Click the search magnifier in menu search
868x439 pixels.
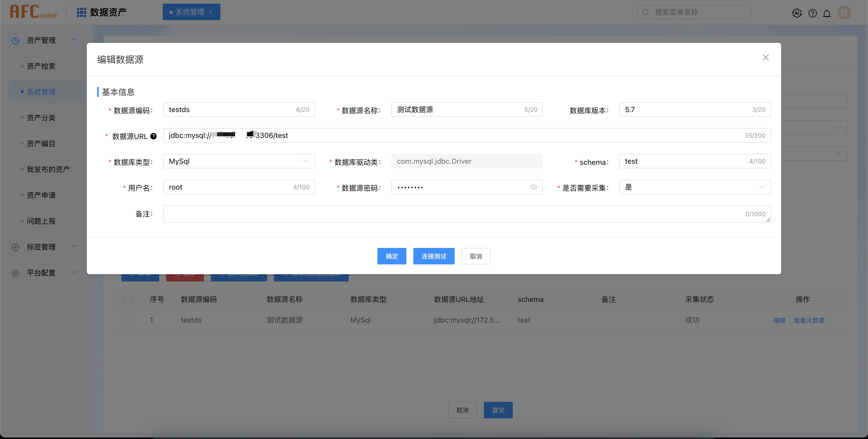(x=645, y=12)
